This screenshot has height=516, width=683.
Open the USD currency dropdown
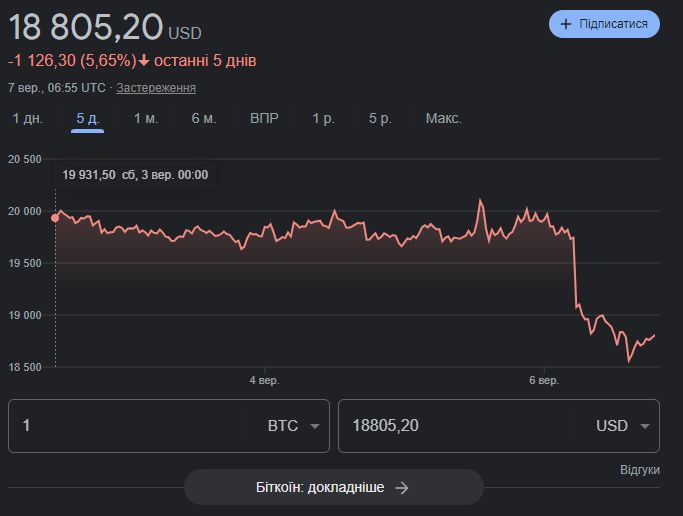[x=622, y=425]
